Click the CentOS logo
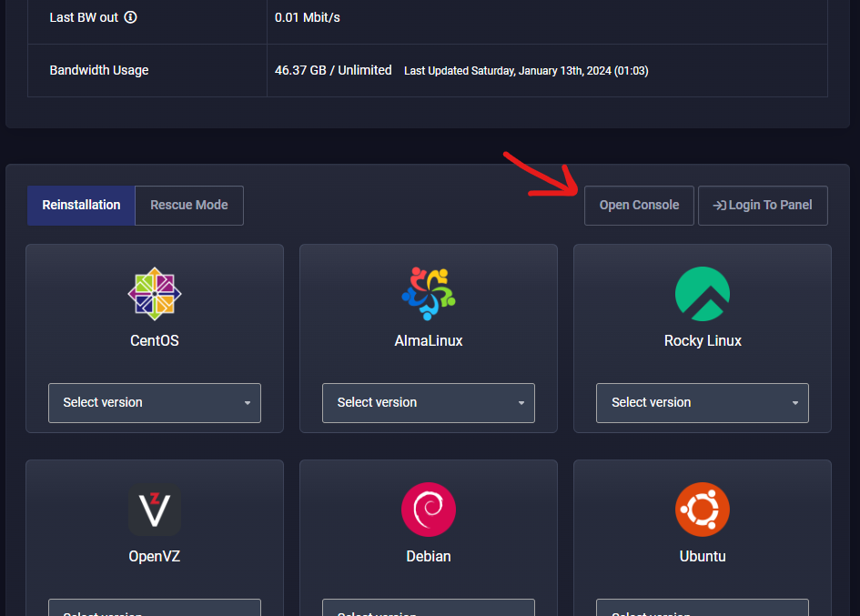Screen dimensions: 860x616 (x=155, y=294)
